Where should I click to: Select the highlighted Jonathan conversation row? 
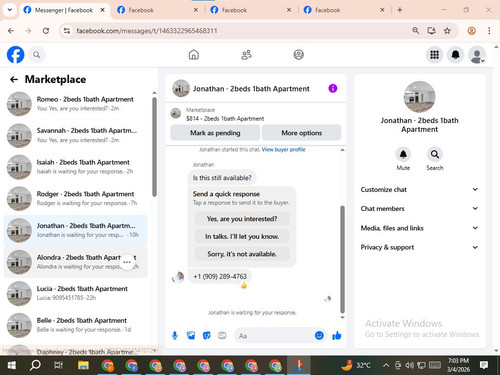(75, 230)
